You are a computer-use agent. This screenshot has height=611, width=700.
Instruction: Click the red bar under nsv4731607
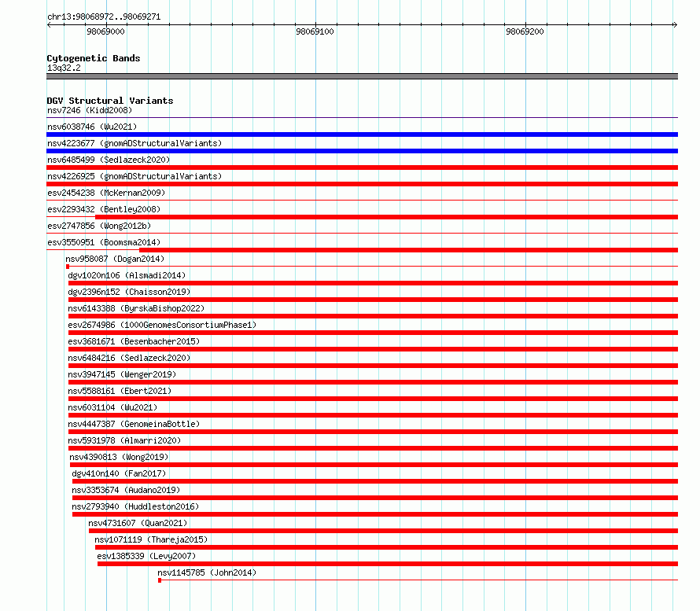384,531
